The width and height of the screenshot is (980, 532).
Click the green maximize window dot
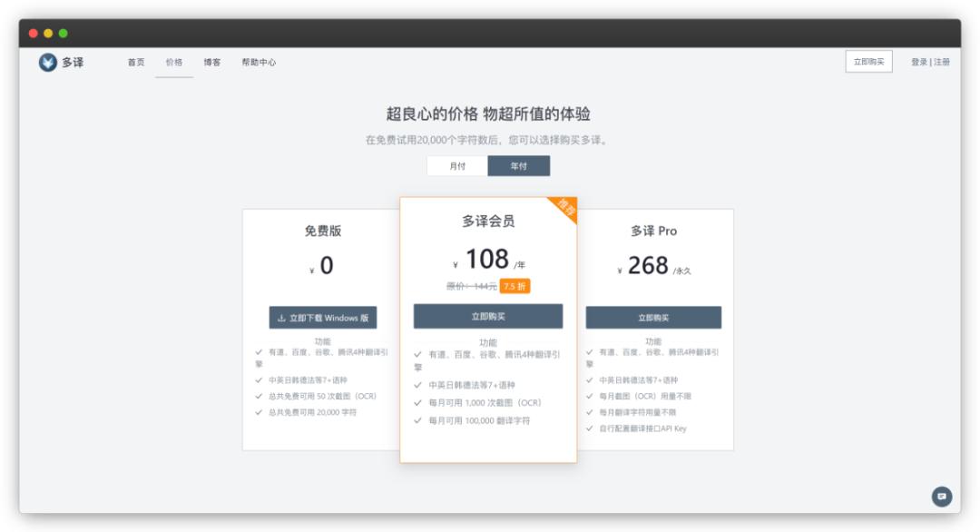click(64, 33)
